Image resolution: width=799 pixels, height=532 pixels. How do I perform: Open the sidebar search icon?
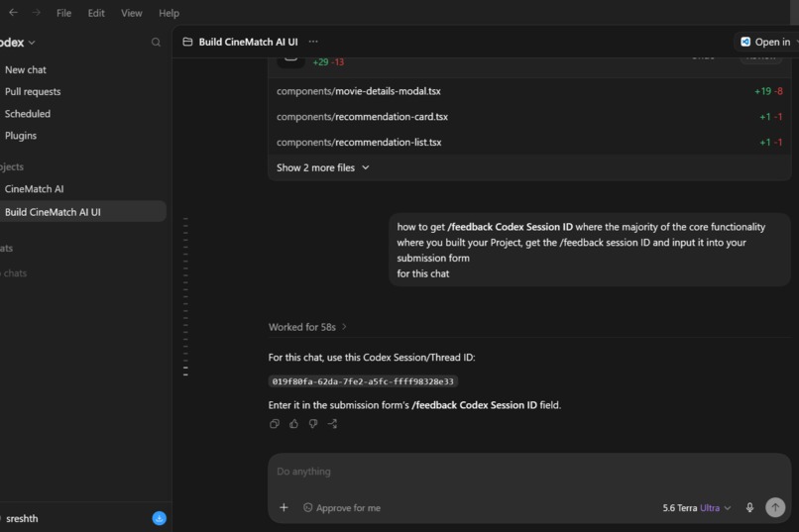pyautogui.click(x=156, y=43)
